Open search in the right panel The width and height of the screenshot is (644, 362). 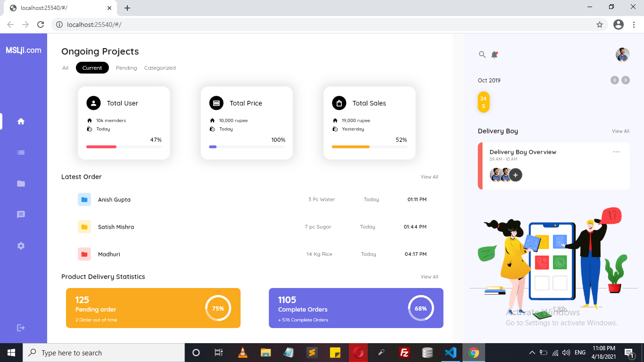(482, 54)
